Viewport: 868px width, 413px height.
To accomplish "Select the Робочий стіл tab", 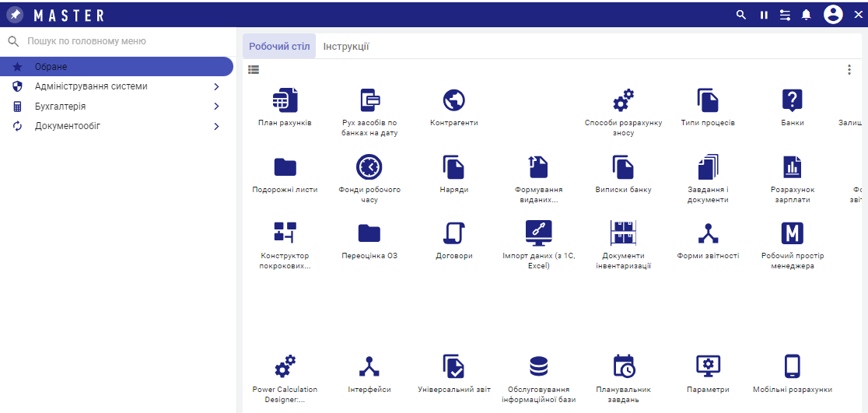I will [279, 47].
